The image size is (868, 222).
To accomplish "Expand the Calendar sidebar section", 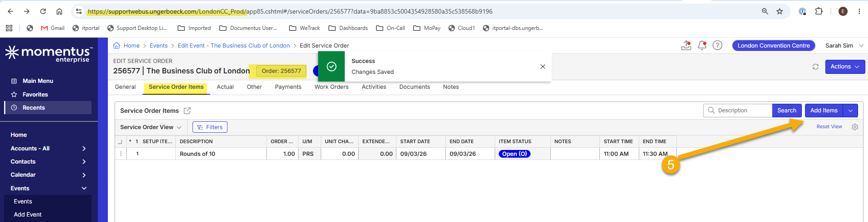I will point(48,174).
